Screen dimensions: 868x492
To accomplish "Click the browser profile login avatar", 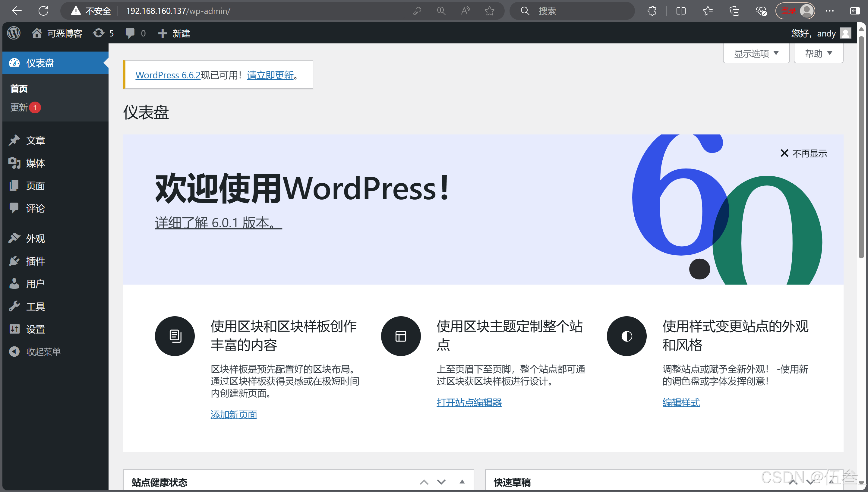I will click(795, 11).
